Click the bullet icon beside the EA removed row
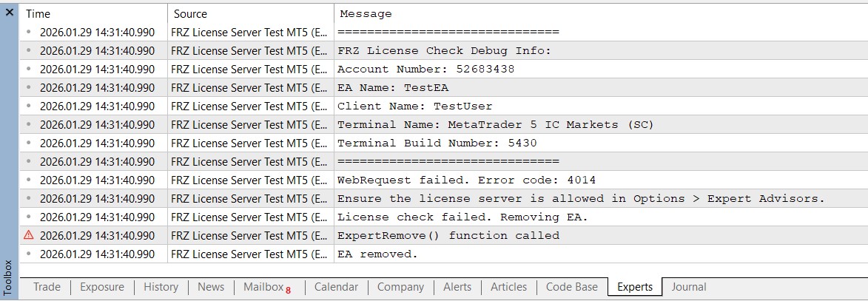This screenshot has height=301, width=868. pos(29,254)
